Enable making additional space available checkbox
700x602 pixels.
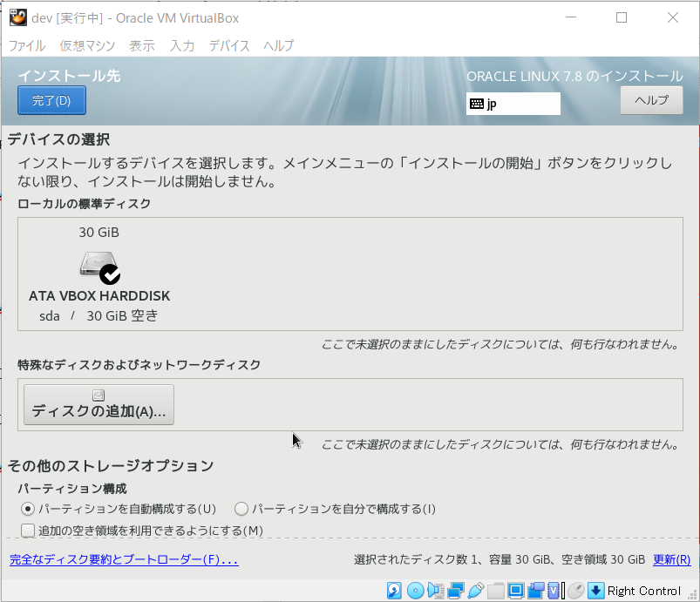[x=28, y=531]
